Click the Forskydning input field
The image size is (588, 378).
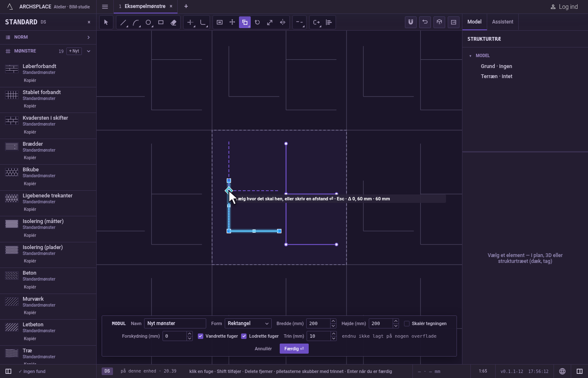pyautogui.click(x=175, y=336)
